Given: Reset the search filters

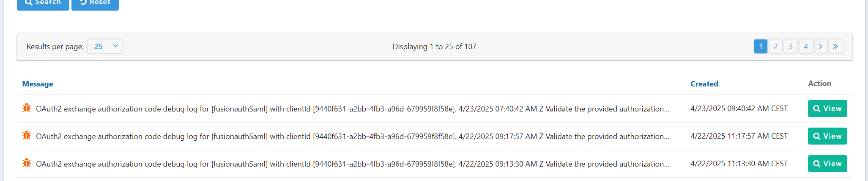Looking at the screenshot, I should pos(95,3).
